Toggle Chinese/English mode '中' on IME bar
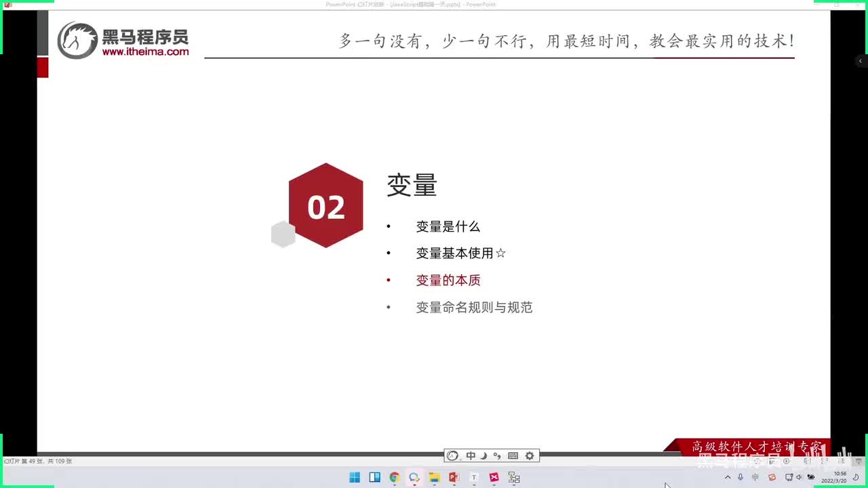 pyautogui.click(x=471, y=456)
